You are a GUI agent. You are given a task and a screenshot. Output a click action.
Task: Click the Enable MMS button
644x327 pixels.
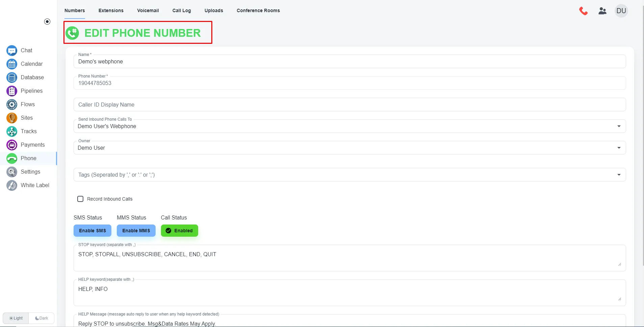pos(136,231)
